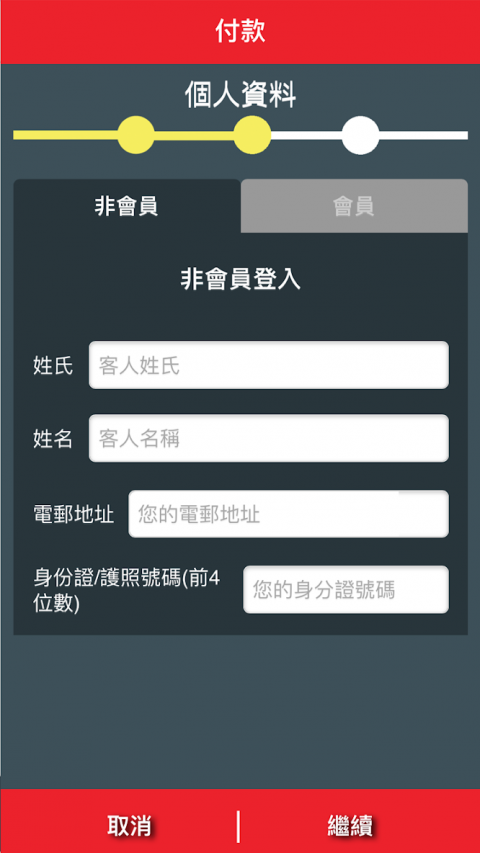Image resolution: width=480 pixels, height=853 pixels.
Task: Click the 付款 header title
Action: pyautogui.click(x=240, y=31)
